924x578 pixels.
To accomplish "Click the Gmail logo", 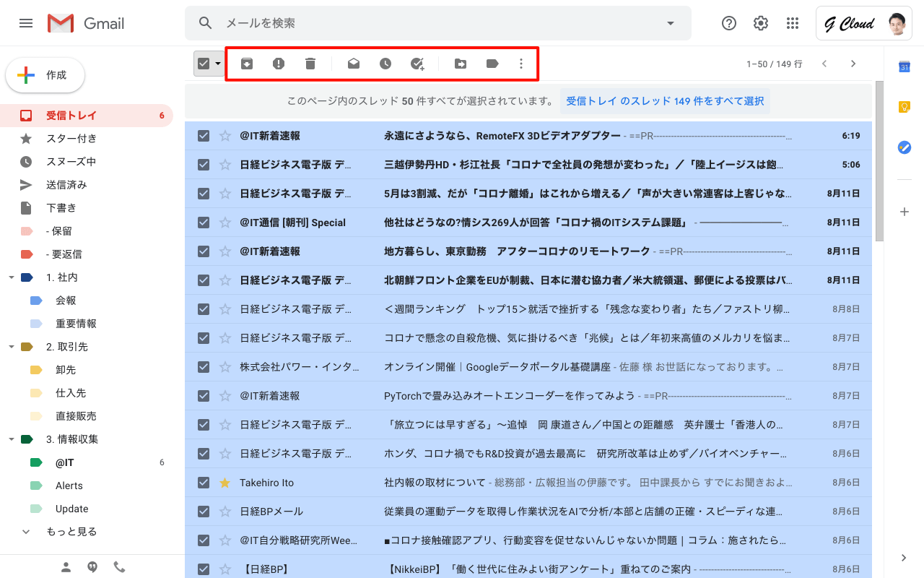I will [86, 23].
